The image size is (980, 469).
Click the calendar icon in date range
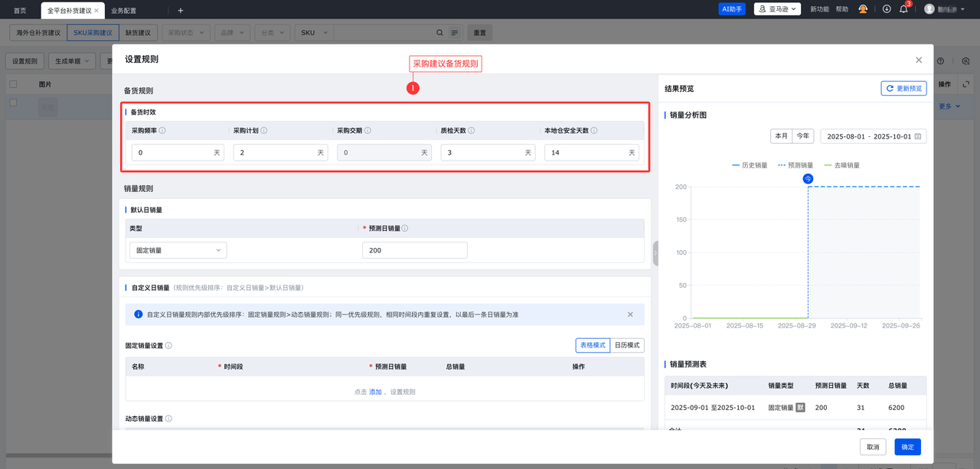tap(918, 136)
